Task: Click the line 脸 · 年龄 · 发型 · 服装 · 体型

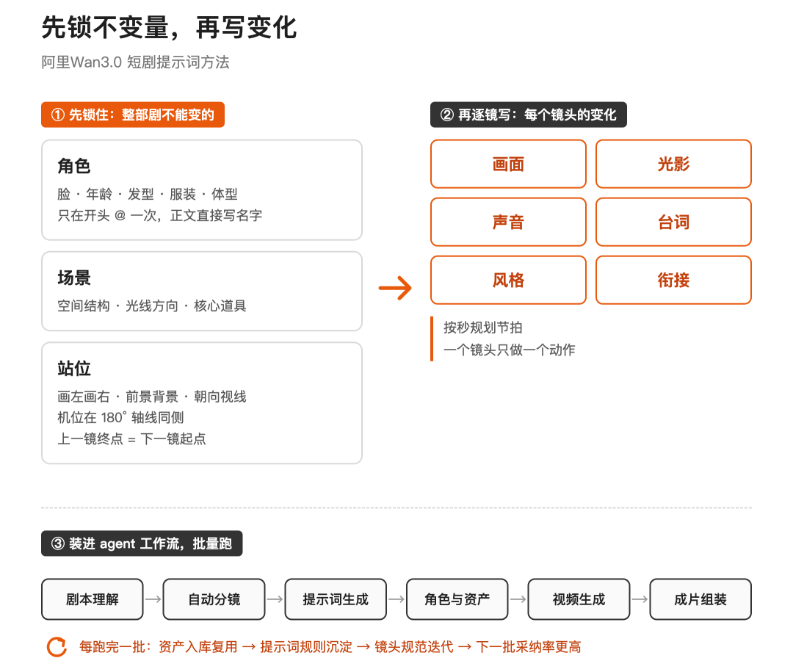Action: (x=147, y=194)
